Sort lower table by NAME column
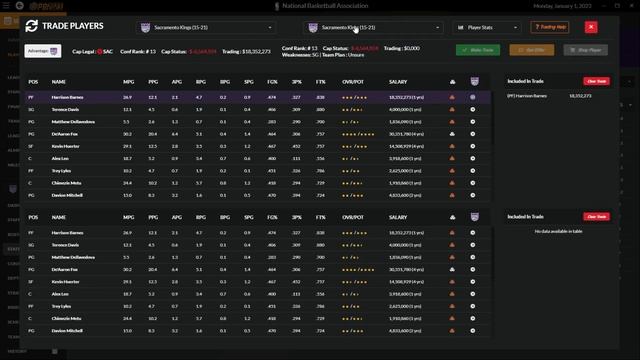Screen dimensions: 640x360 coord(58,218)
